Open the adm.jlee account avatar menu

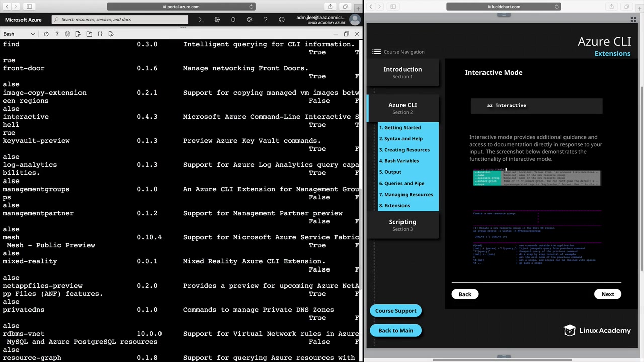[x=355, y=20]
